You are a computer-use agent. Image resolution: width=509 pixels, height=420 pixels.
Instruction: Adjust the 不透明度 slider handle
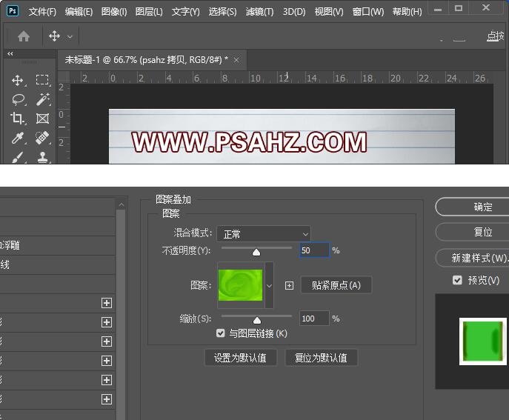point(256,252)
